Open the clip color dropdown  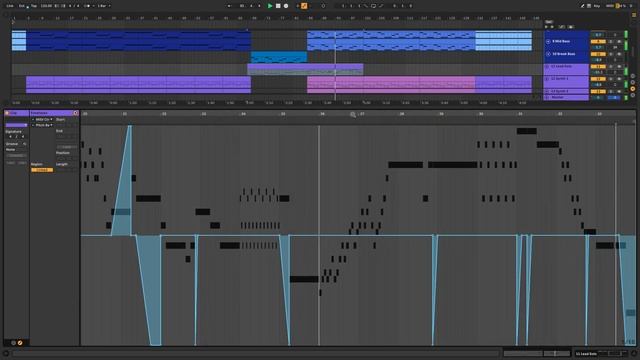[x=16, y=125]
